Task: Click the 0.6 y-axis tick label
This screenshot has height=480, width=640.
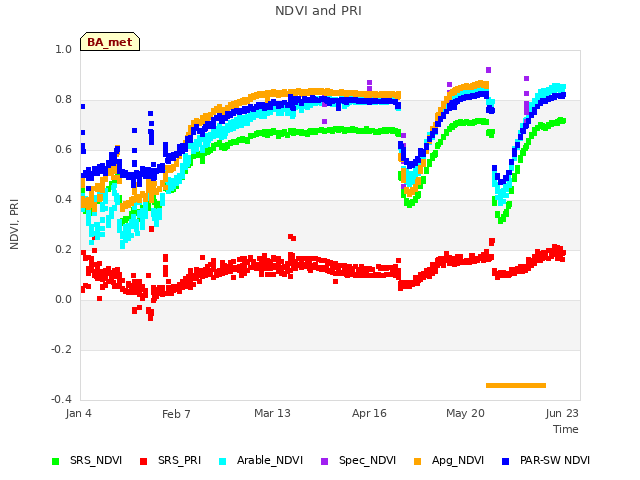Action: (63, 149)
